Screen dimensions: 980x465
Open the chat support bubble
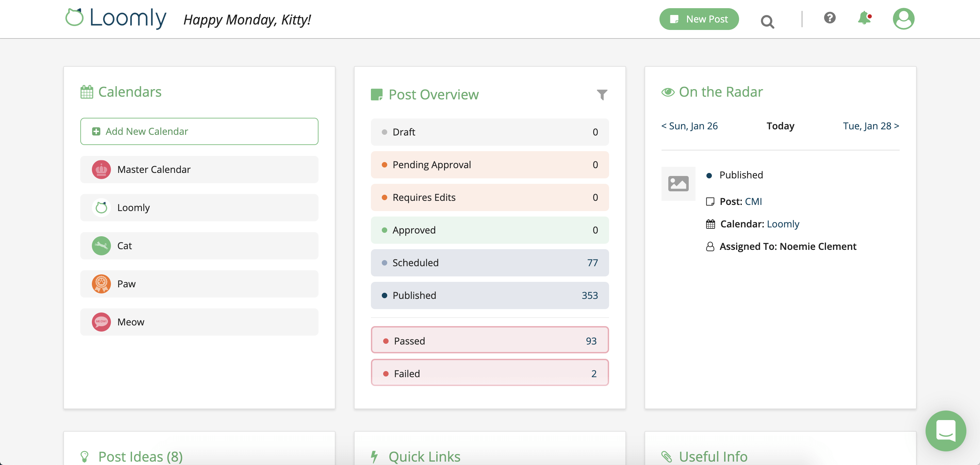(946, 431)
